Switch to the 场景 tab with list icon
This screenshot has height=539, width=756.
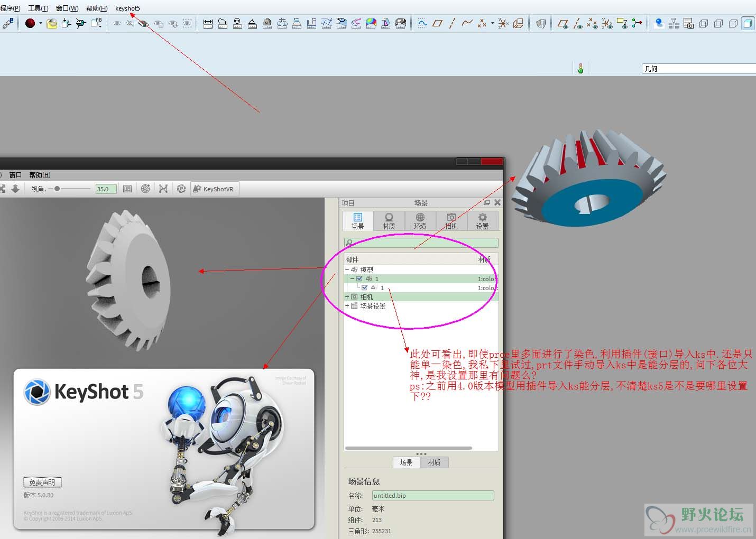[358, 221]
